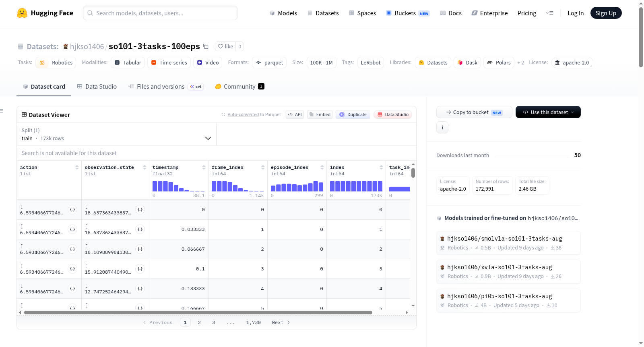The width and height of the screenshot is (644, 347).
Task: Expand the Use this dataset dropdown
Action: 548,112
